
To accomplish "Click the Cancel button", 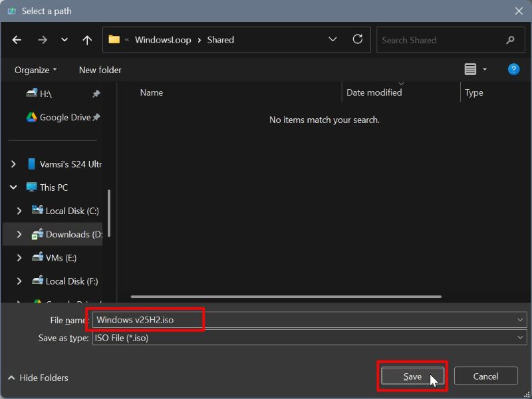I will [x=486, y=376].
